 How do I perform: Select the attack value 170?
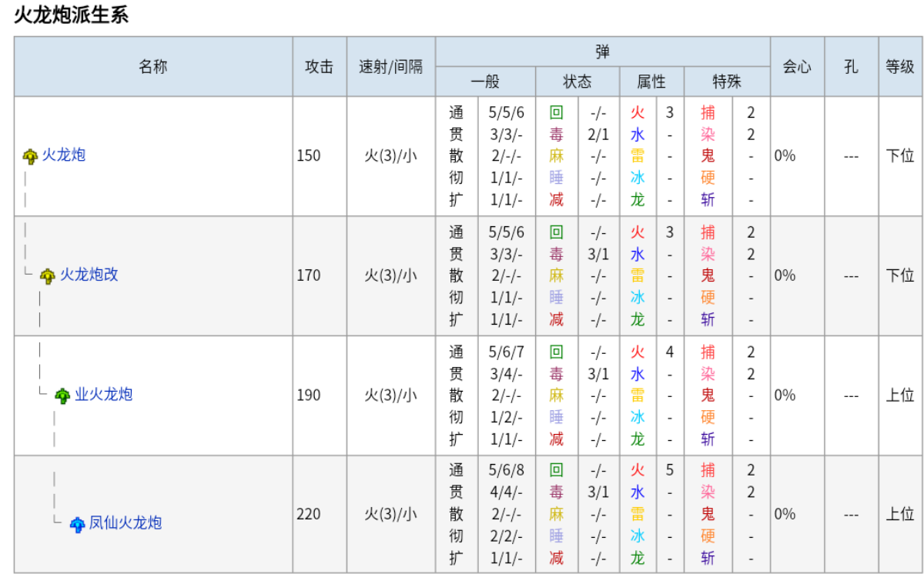click(x=309, y=275)
